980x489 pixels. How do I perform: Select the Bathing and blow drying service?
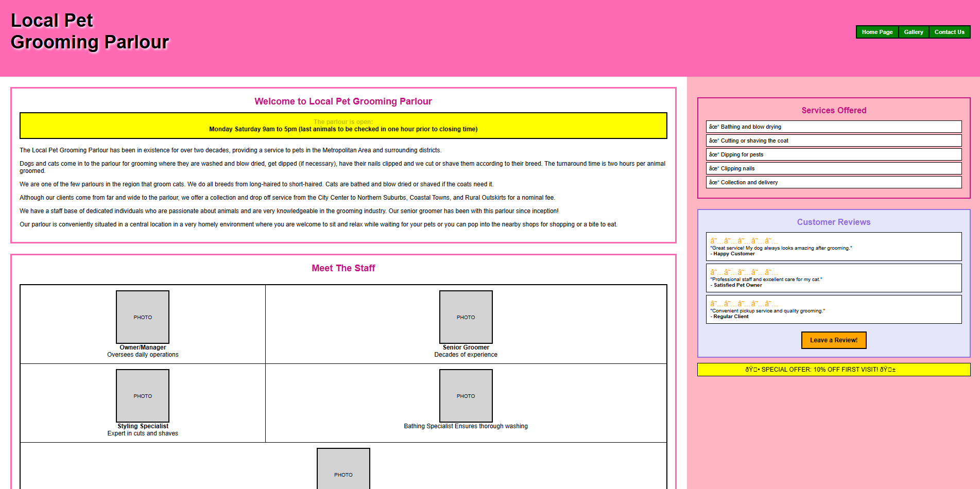tap(833, 127)
